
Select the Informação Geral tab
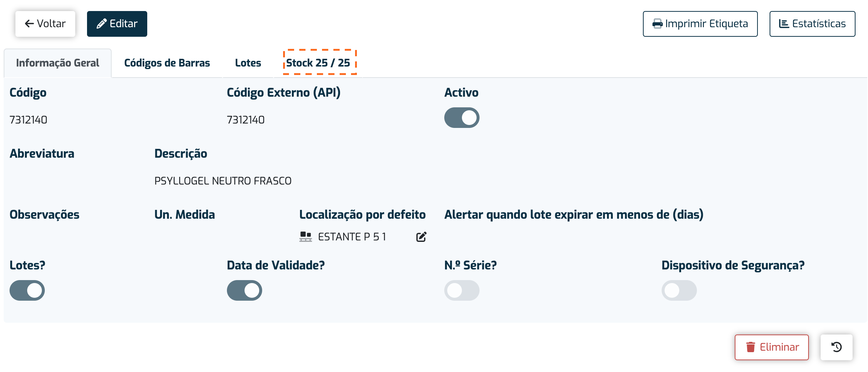pyautogui.click(x=58, y=63)
